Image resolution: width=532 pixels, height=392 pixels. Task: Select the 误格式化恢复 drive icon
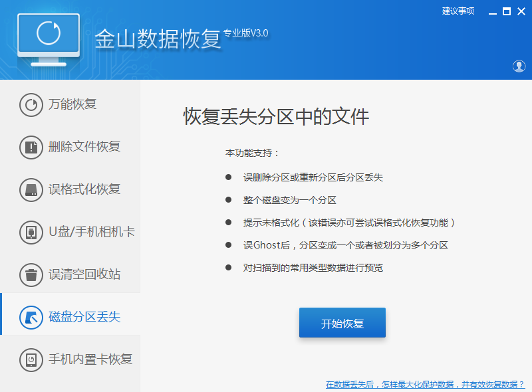31,189
